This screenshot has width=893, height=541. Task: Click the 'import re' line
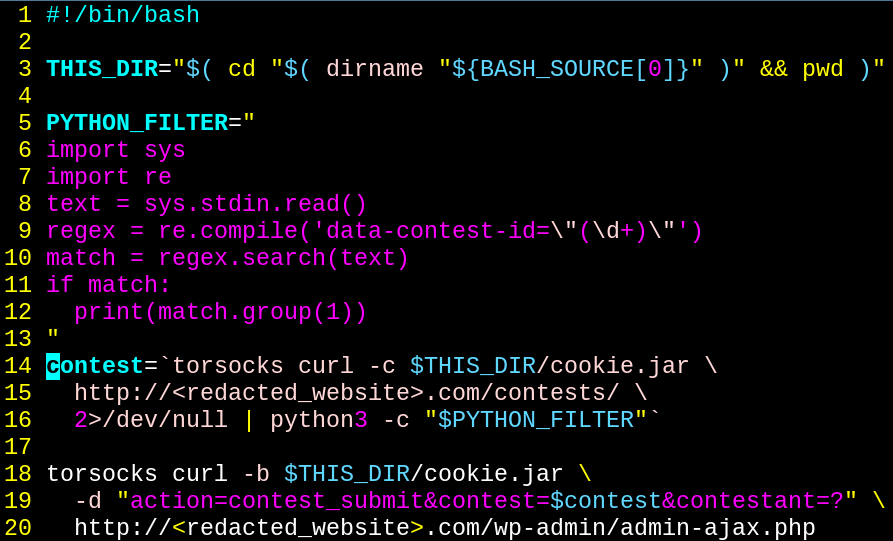coord(109,177)
